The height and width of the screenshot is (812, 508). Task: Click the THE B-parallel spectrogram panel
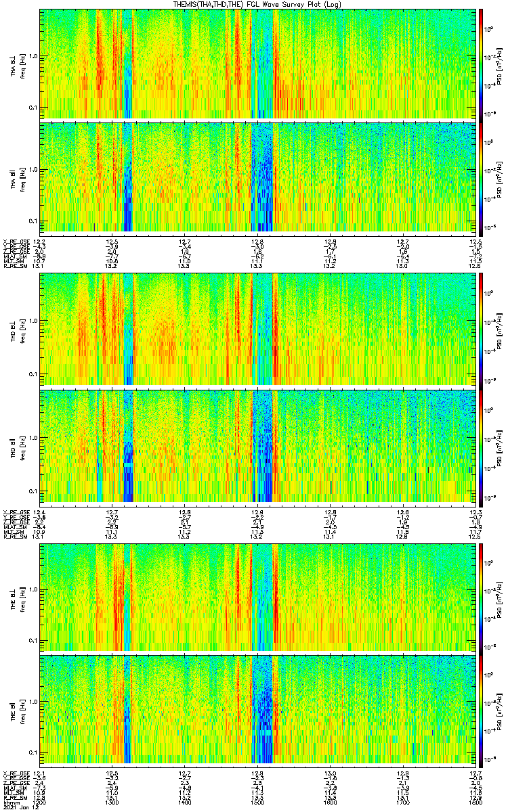tap(259, 710)
